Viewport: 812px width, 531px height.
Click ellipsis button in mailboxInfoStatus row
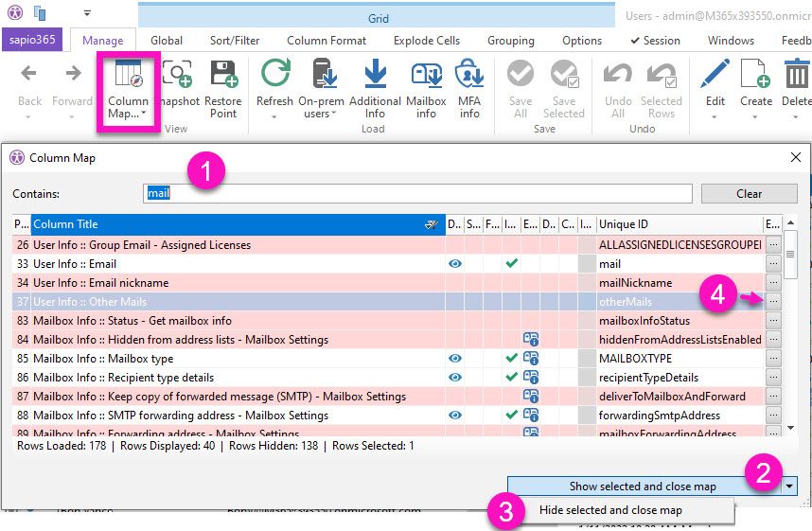(773, 320)
